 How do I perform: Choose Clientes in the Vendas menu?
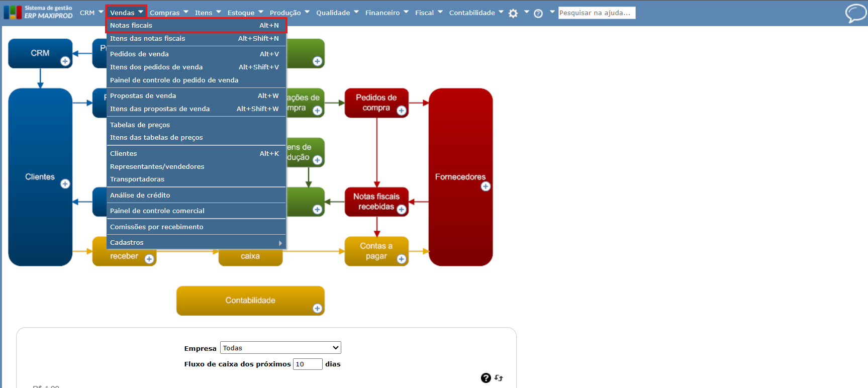[x=197, y=154]
